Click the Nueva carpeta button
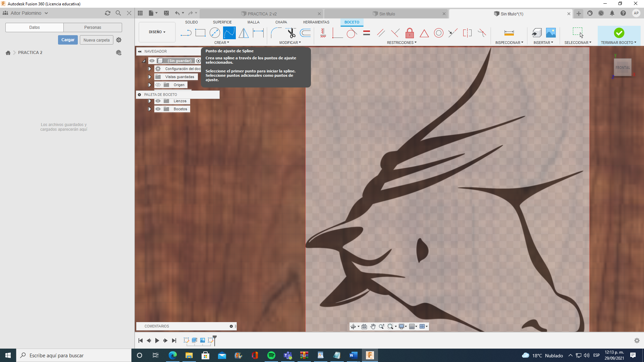Screen dimensions: 644x362 pyautogui.click(x=97, y=40)
